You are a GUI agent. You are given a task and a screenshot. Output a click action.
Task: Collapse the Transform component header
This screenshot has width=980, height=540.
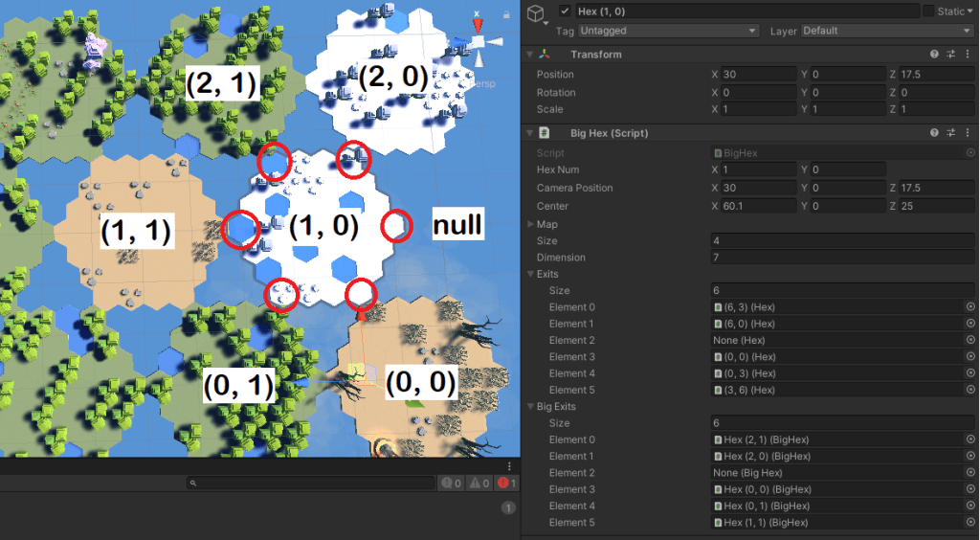[x=530, y=55]
